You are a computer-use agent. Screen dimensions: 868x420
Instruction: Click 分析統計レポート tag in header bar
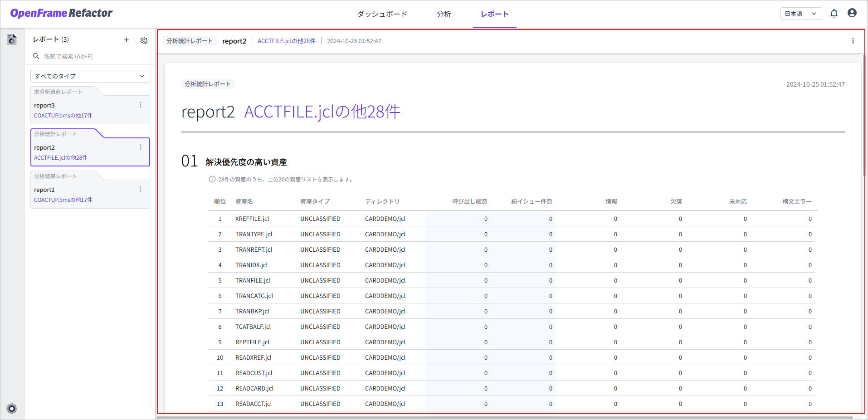click(190, 41)
